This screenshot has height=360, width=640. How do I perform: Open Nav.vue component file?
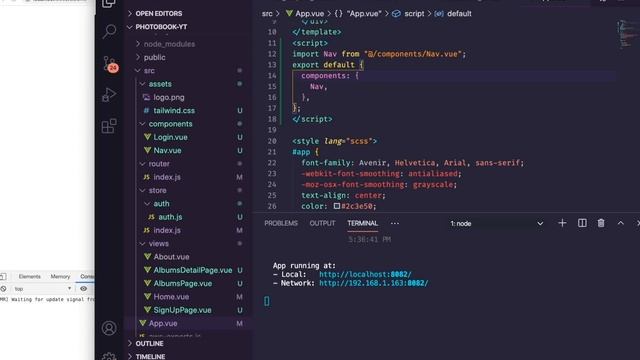pyautogui.click(x=167, y=151)
